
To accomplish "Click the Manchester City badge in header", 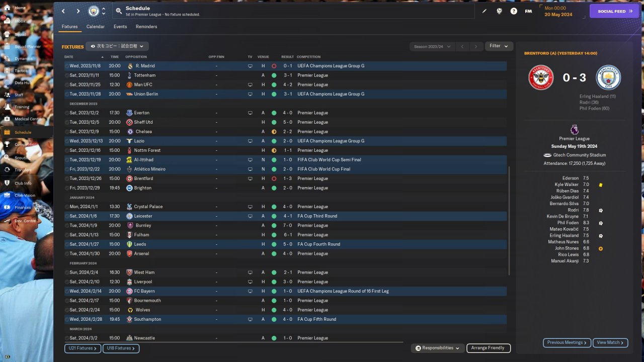I will tap(94, 11).
